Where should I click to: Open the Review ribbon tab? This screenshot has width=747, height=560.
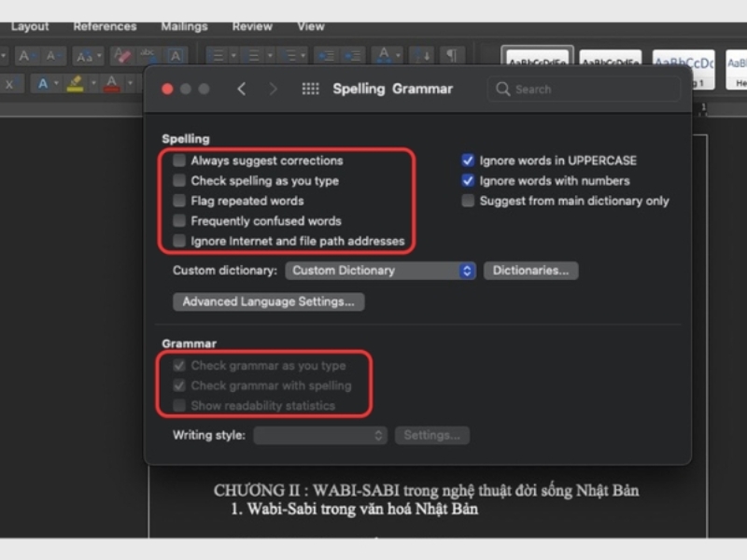click(252, 26)
